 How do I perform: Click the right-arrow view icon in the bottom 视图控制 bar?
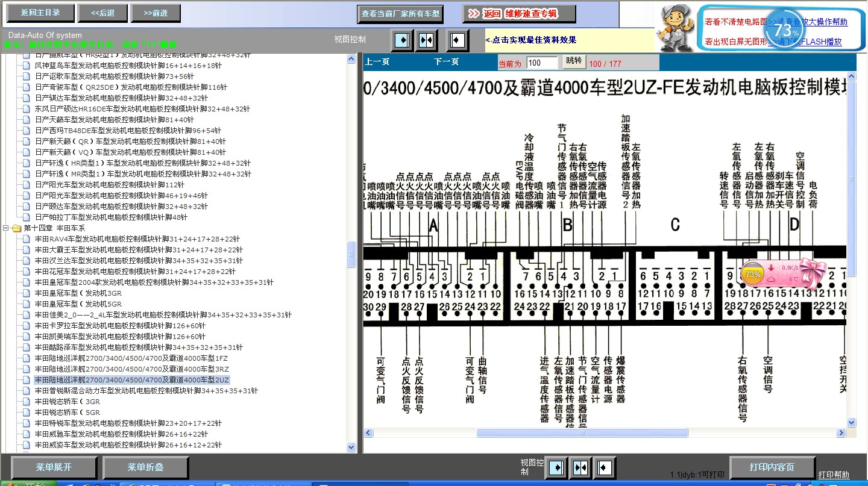click(556, 467)
